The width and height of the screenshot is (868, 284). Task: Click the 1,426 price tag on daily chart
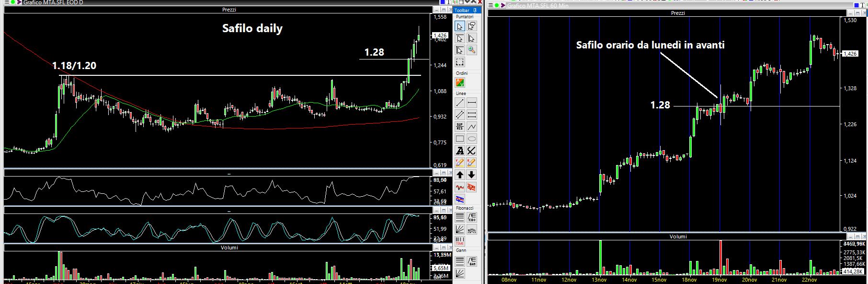pos(440,35)
